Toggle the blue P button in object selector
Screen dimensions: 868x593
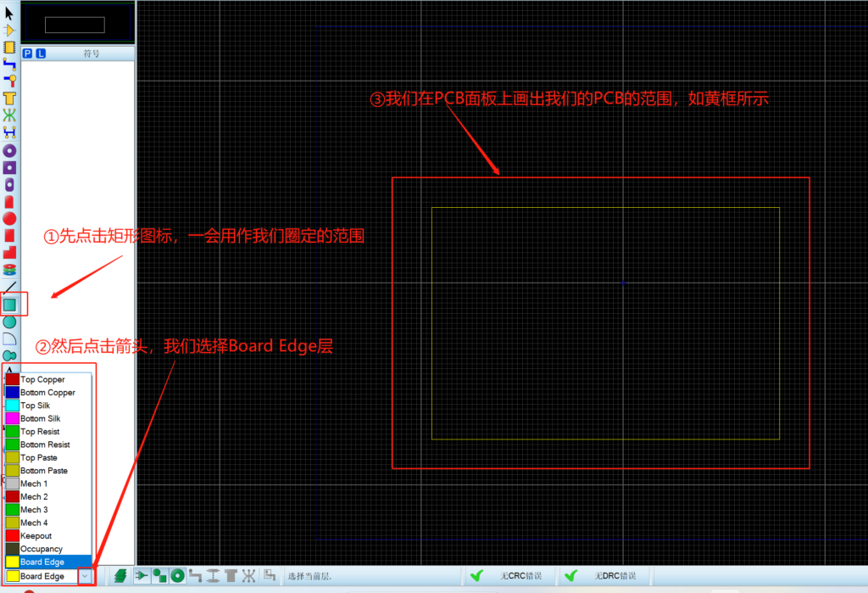(x=27, y=53)
